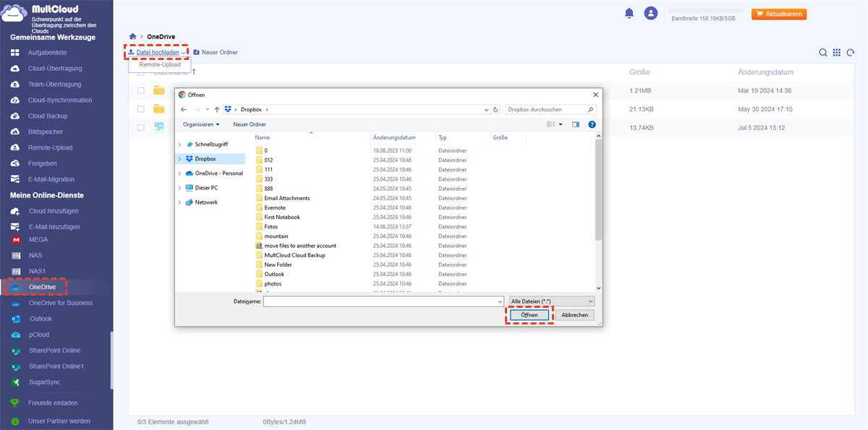Refresh the Dropbox folder in dialog
Image resolution: width=868 pixels, height=430 pixels.
tap(495, 110)
